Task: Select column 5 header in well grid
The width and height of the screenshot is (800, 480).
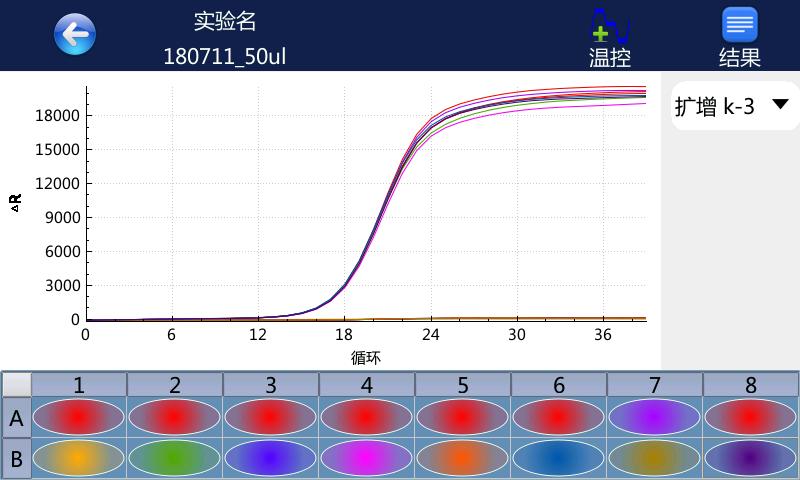Action: point(462,385)
